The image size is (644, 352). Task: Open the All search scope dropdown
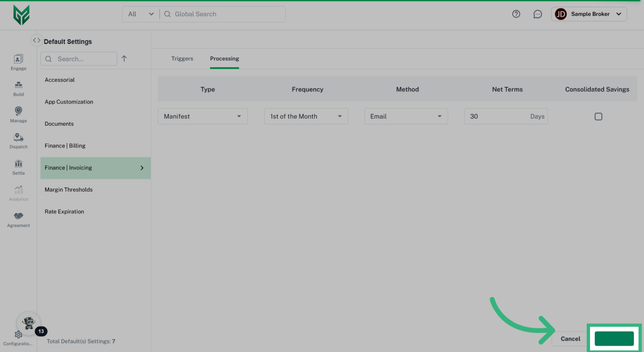[141, 14]
